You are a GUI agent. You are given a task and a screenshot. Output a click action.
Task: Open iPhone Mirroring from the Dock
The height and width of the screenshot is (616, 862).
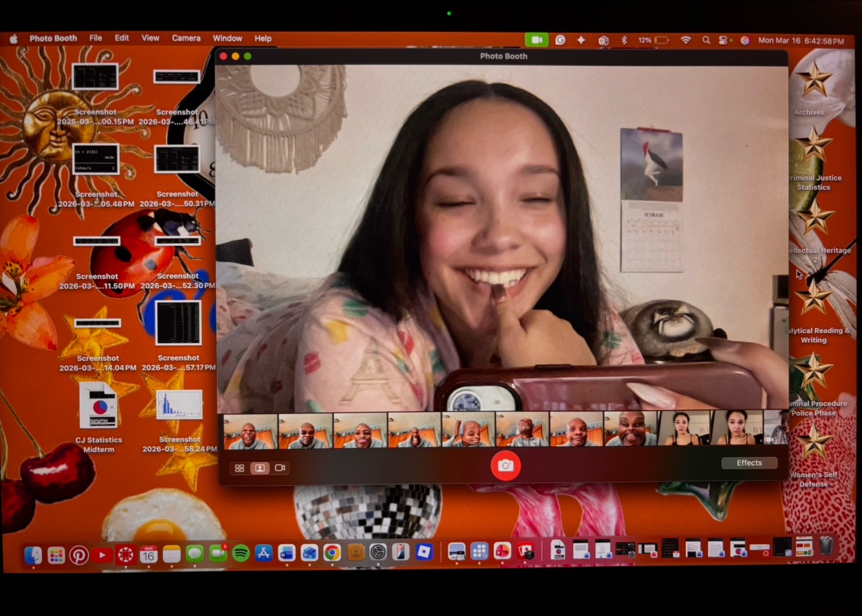pyautogui.click(x=401, y=552)
